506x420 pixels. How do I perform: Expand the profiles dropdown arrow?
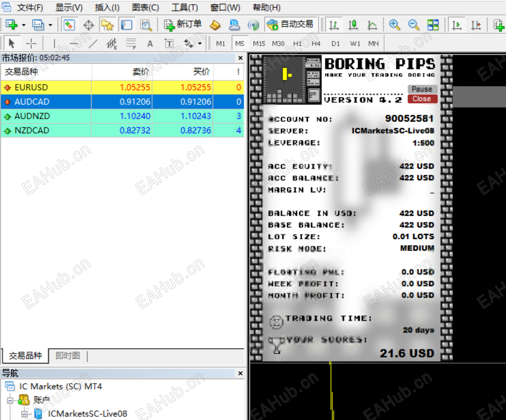coord(51,25)
